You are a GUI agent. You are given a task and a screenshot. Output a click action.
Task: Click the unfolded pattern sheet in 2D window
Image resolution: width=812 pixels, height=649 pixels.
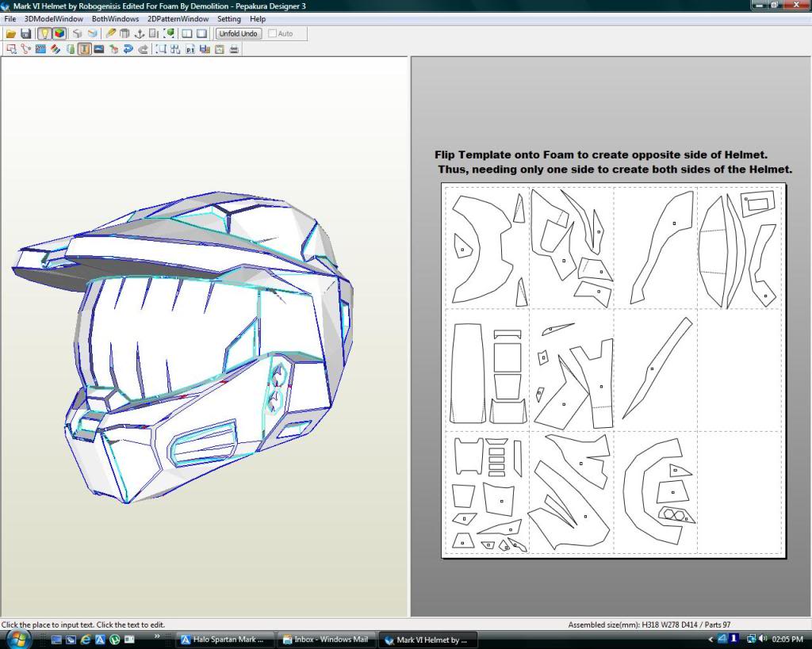click(614, 371)
